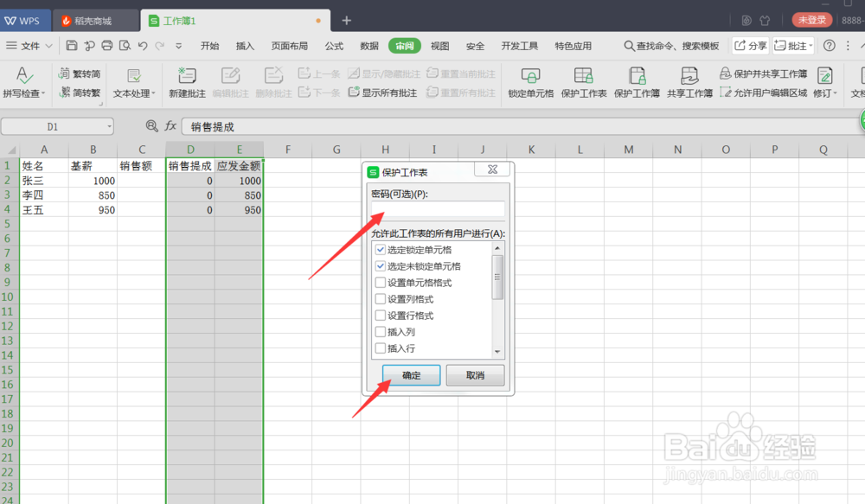This screenshot has height=504, width=865.
Task: Cancel dialog with 取消 button
Action: pos(475,375)
